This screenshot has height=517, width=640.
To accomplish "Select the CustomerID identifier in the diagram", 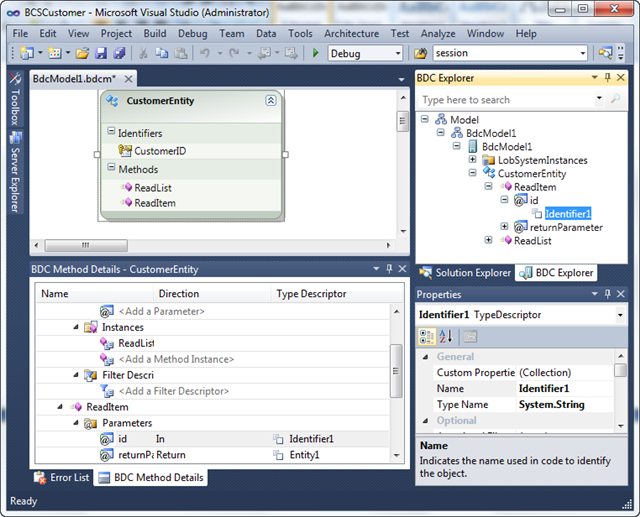I will coord(160,151).
